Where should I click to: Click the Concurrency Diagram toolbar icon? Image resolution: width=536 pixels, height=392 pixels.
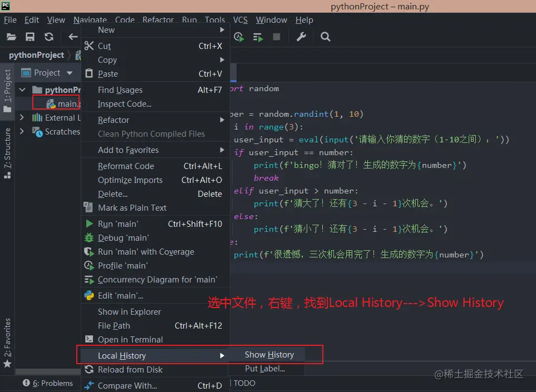tap(258, 37)
